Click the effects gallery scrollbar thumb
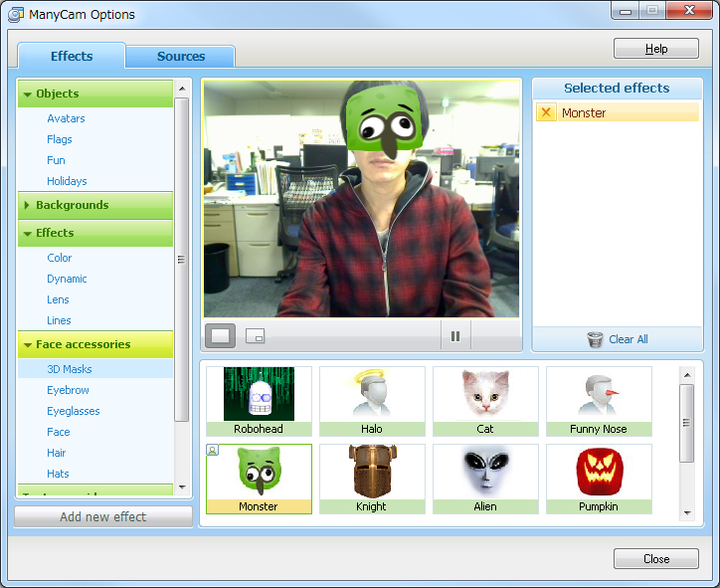 click(x=687, y=423)
